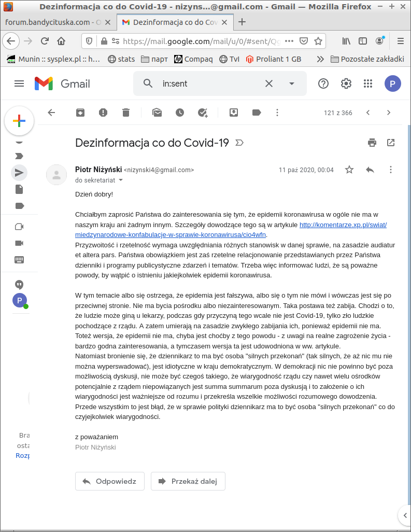Expand recipient details next to 'do sekretariat'
The image size is (411, 532).
pos(120,180)
